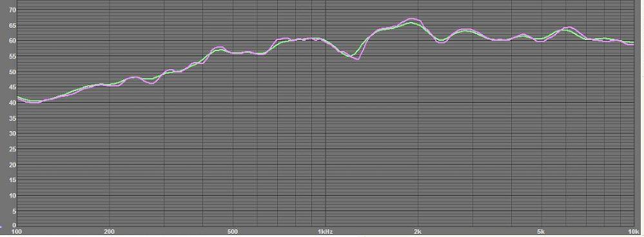The height and width of the screenshot is (237, 644).
Task: Click the 100 label on frequency axis
Action: pyautogui.click(x=16, y=232)
